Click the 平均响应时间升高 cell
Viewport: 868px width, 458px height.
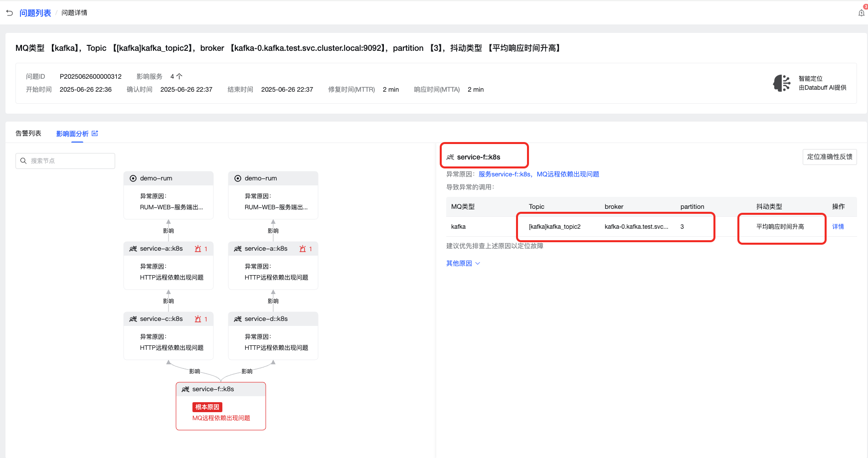coord(780,227)
